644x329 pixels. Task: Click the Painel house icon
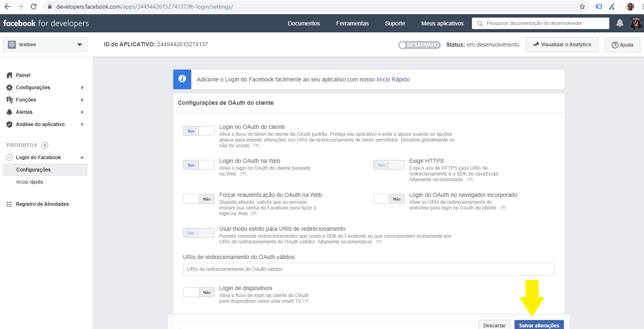pos(9,75)
